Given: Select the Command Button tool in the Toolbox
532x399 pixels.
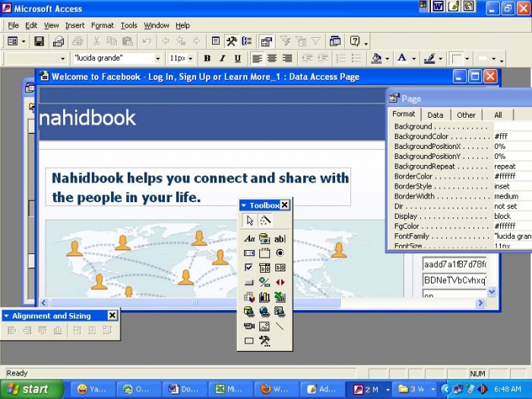Looking at the screenshot, I should 249,282.
